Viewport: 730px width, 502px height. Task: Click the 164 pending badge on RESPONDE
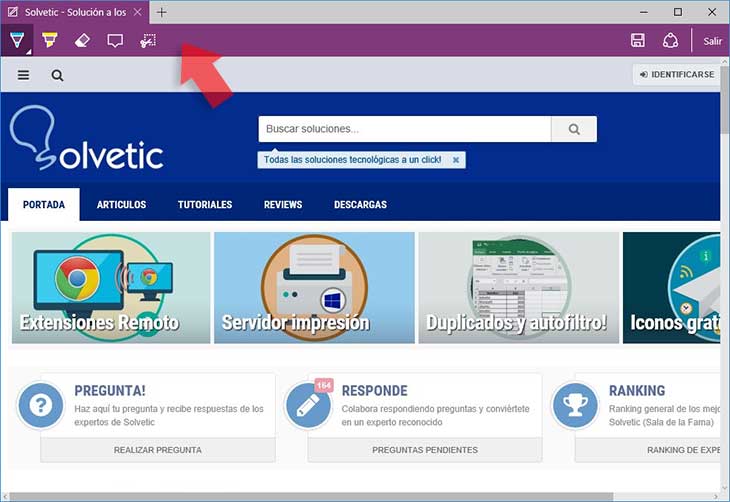tap(324, 385)
